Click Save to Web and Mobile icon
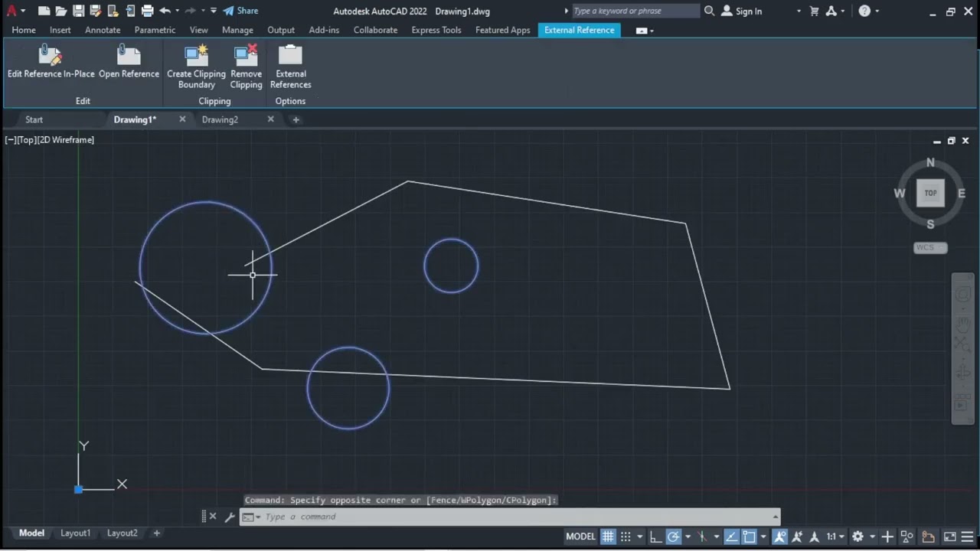This screenshot has height=551, width=980. coord(129,11)
